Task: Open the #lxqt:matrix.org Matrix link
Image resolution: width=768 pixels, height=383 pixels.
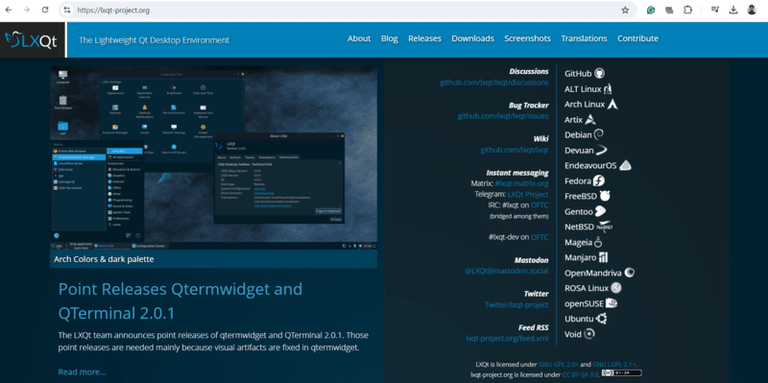Action: 522,184
